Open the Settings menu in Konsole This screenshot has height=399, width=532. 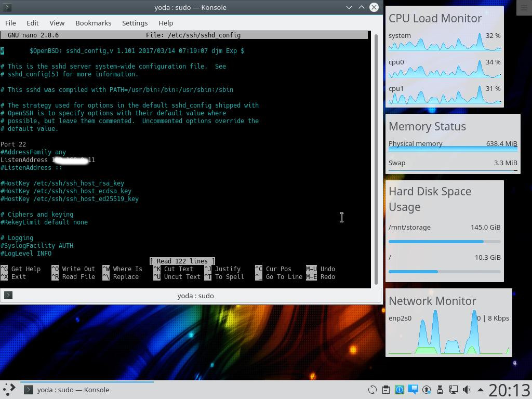click(135, 23)
